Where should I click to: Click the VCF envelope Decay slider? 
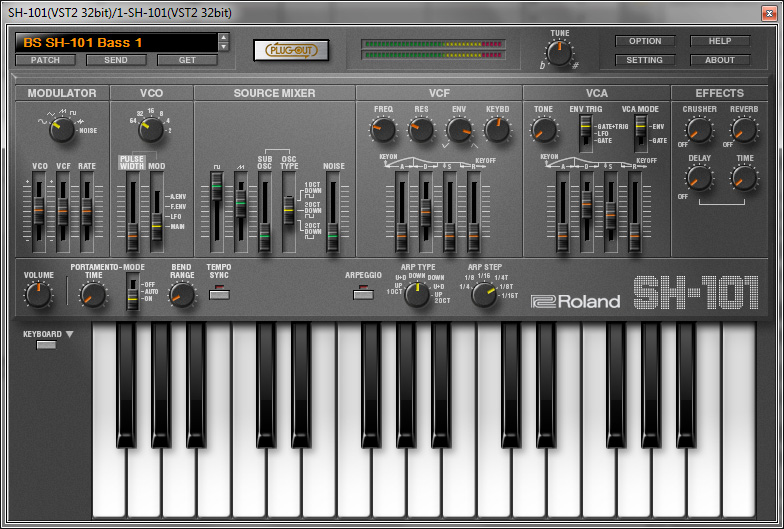coord(426,212)
